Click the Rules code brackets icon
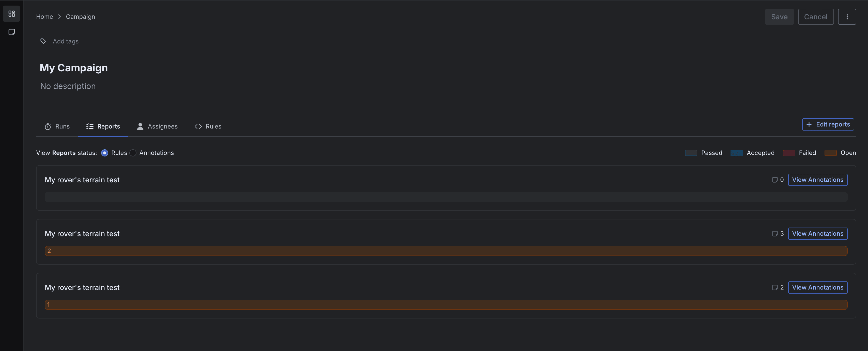The width and height of the screenshot is (868, 351). point(198,126)
